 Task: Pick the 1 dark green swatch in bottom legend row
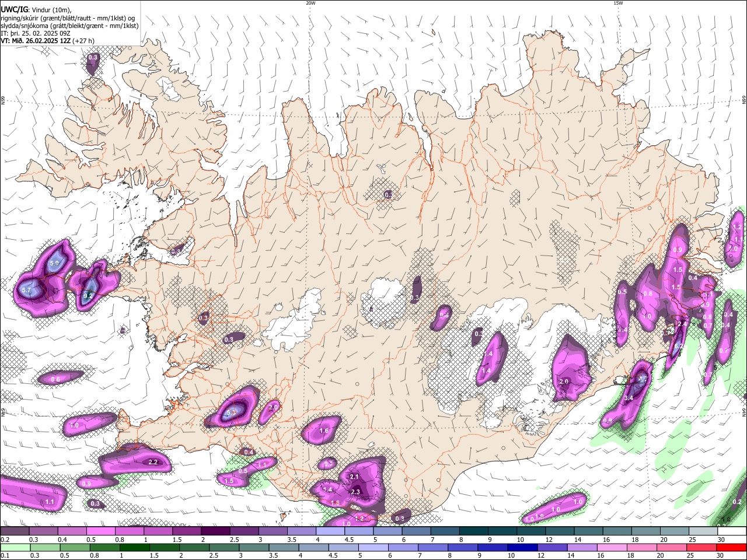pyautogui.click(x=134, y=547)
